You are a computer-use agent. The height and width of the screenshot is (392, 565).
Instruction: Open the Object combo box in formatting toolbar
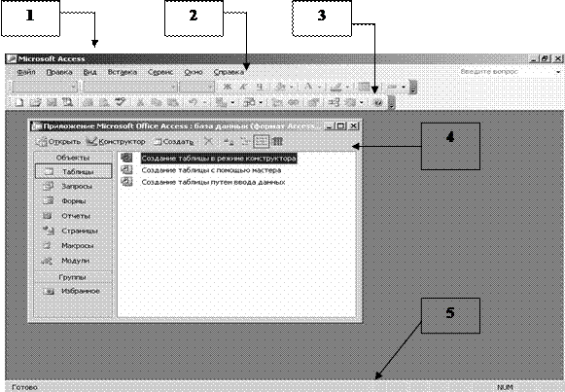coord(45,87)
